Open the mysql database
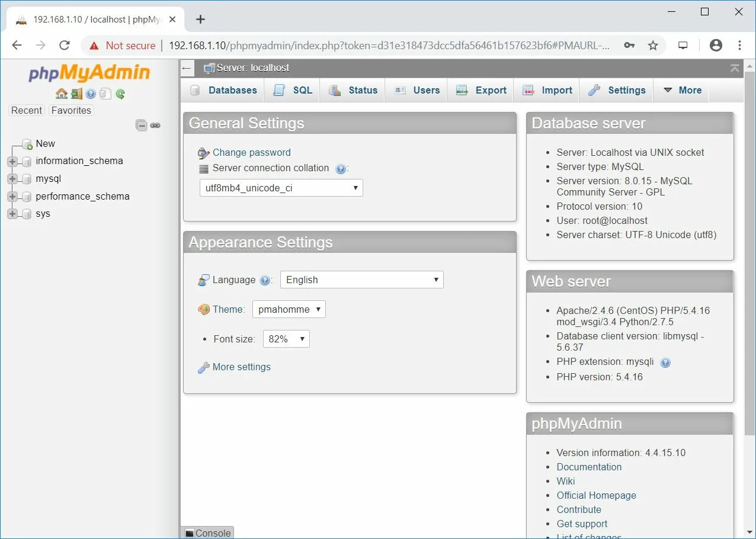756x539 pixels. (x=48, y=178)
